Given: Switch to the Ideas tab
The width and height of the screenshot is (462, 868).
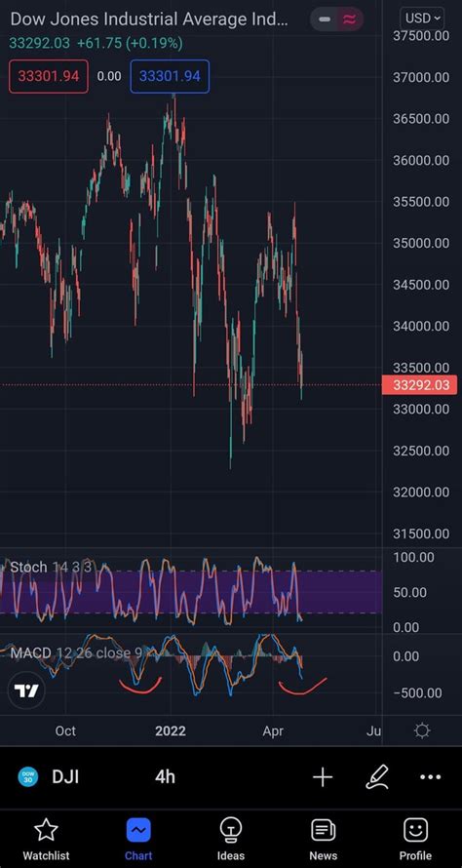Looking at the screenshot, I should tap(231, 840).
